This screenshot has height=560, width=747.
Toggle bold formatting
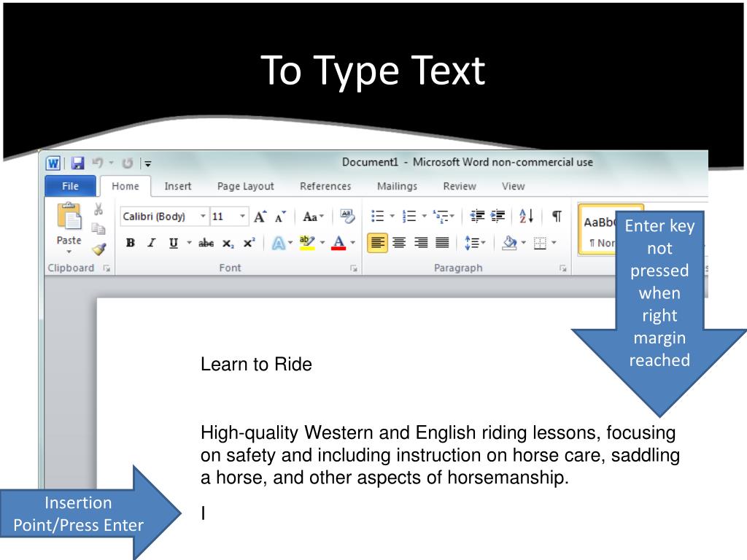coord(130,243)
